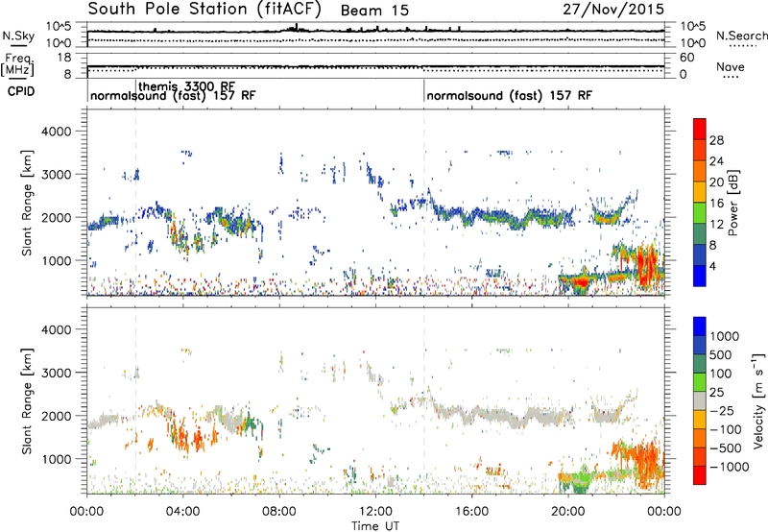Click the '1000' tick on velocity panel axis

pos(56,459)
